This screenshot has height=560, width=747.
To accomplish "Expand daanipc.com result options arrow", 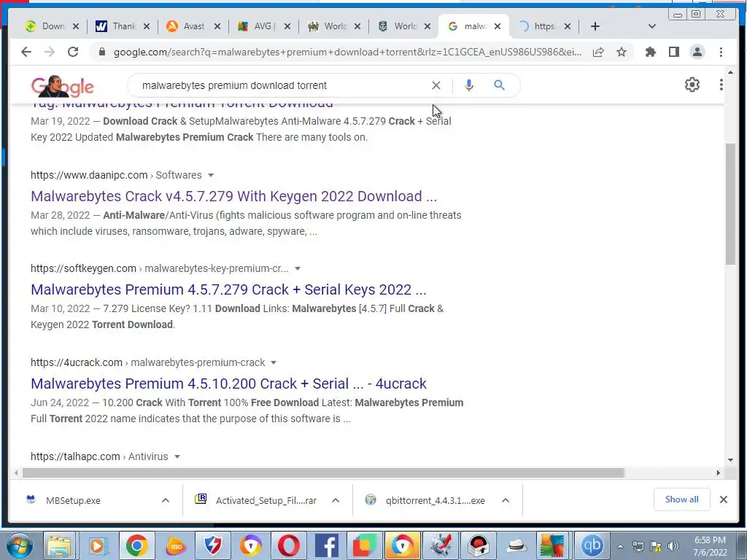I will pyautogui.click(x=211, y=175).
